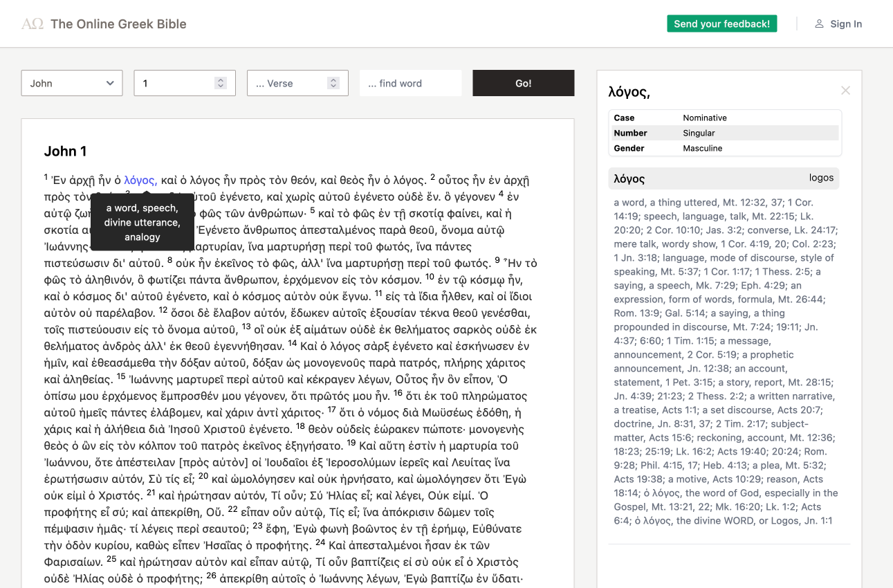
Task: Select the Number Singular row
Action: (724, 133)
